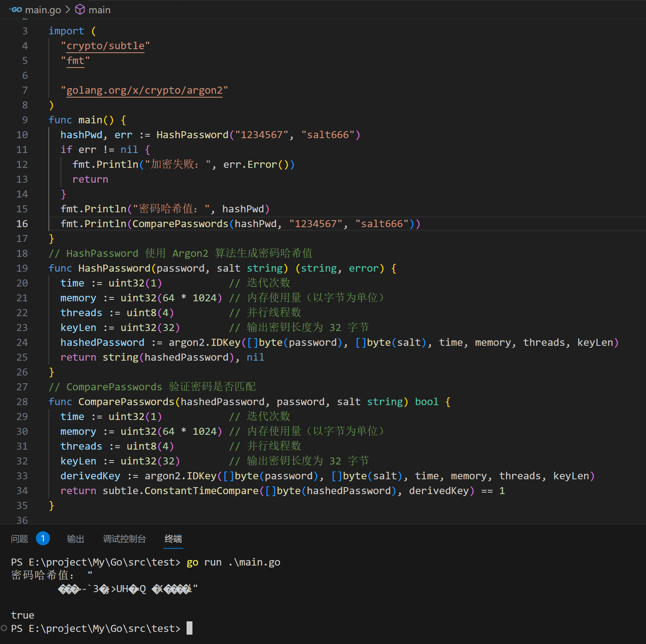
Task: Click line number 9 in the gutter
Action: (x=25, y=120)
